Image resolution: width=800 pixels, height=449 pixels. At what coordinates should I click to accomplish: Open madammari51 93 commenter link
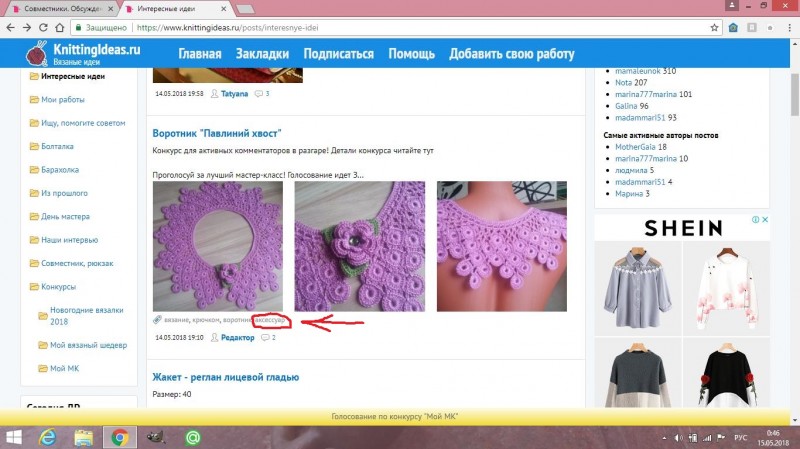(x=640, y=118)
